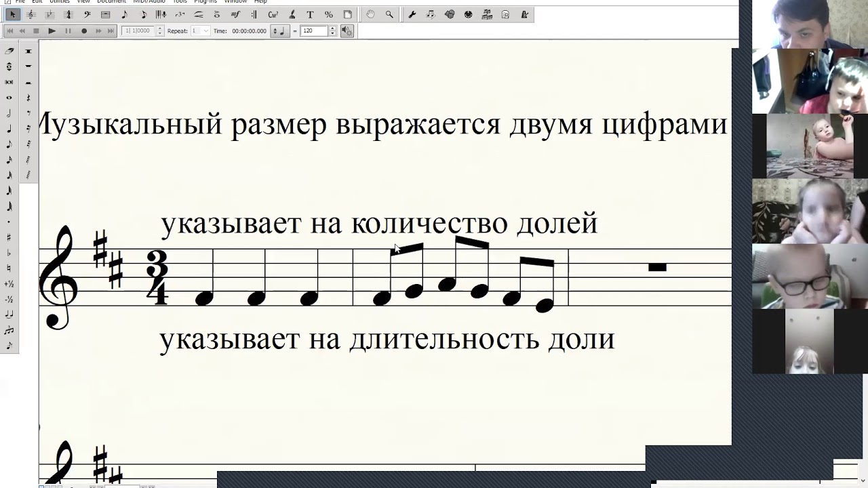Select the Staff tool
This screenshot has height=488, width=868.
(31, 14)
